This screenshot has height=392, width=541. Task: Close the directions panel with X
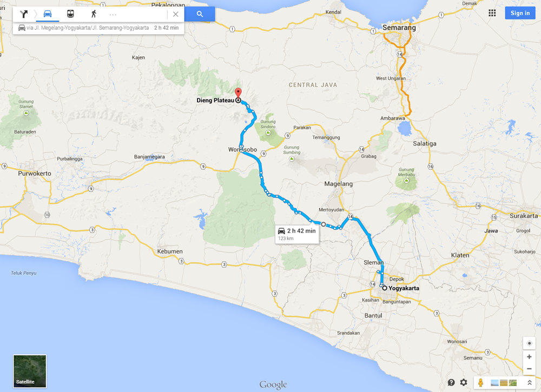[x=176, y=14]
